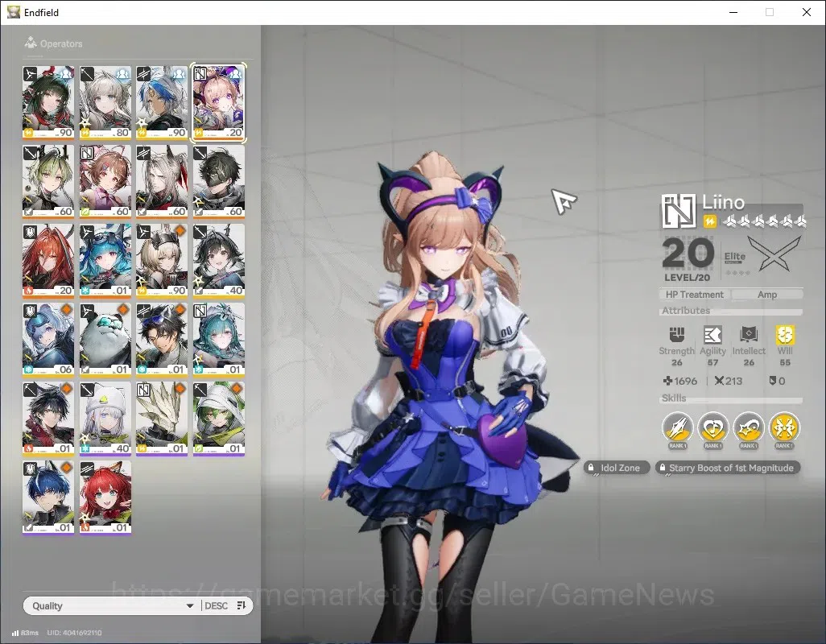
Task: Click the six-star rarity indicator
Action: pos(764,221)
